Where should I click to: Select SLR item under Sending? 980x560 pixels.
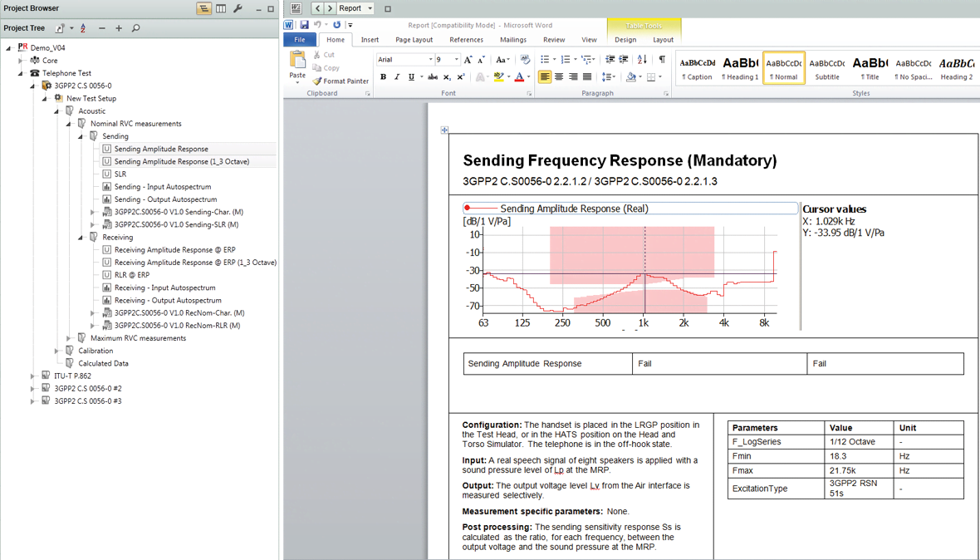120,174
